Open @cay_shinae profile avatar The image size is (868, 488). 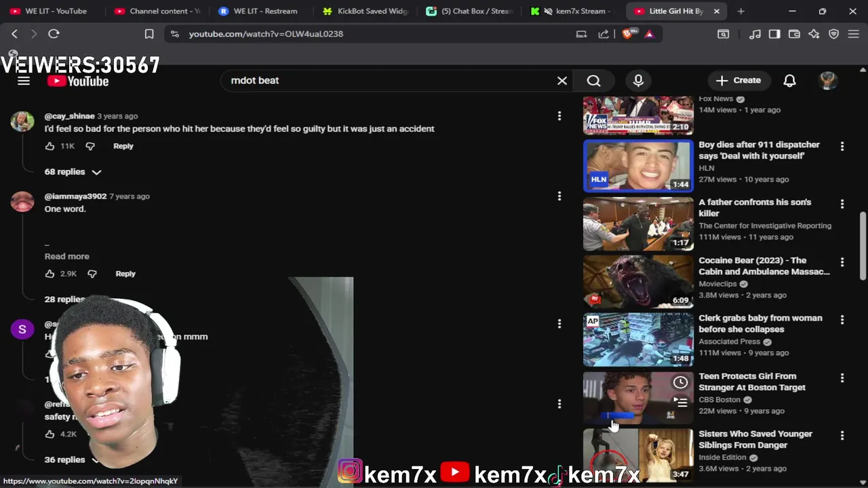pyautogui.click(x=22, y=121)
